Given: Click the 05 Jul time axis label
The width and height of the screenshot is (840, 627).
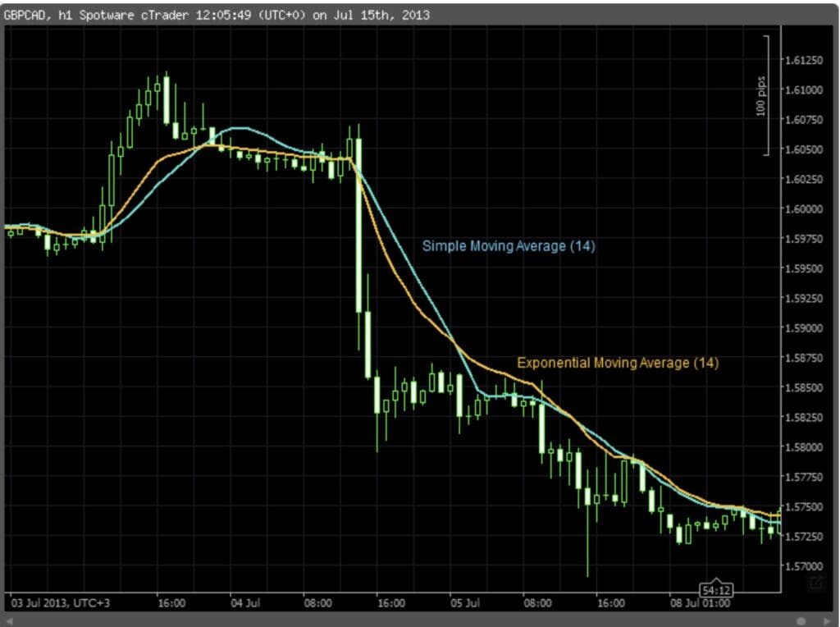Looking at the screenshot, I should 465,603.
